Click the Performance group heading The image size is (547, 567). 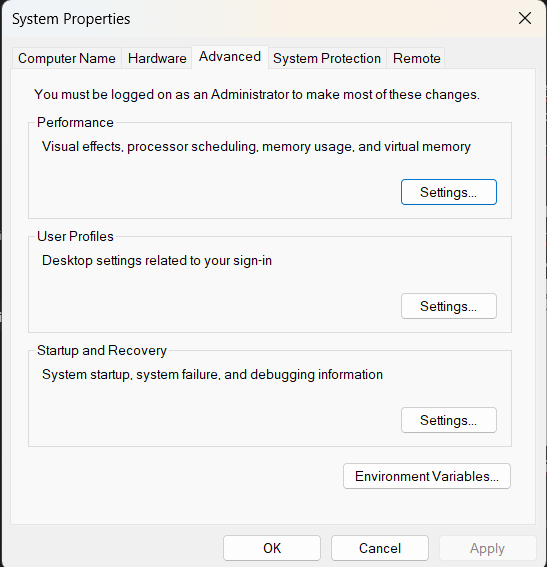[x=75, y=123]
